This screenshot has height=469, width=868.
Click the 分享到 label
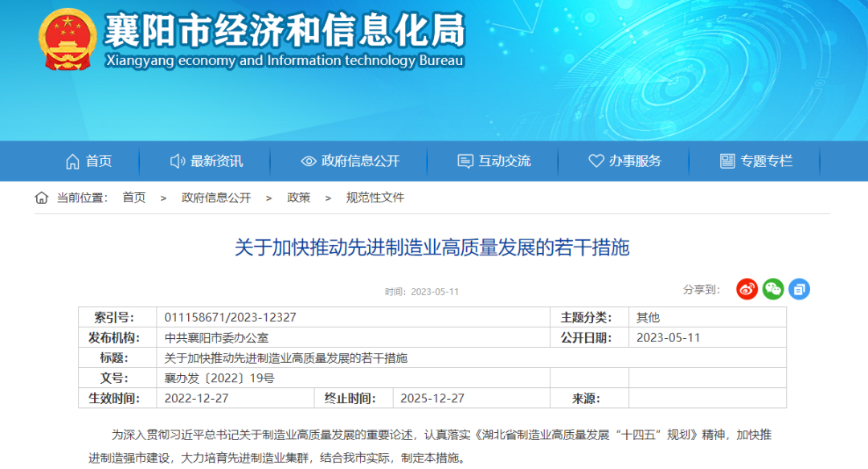point(702,289)
